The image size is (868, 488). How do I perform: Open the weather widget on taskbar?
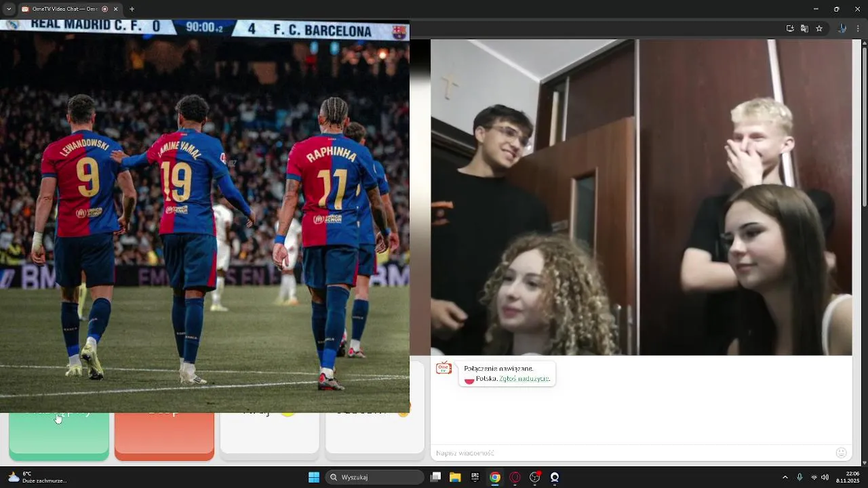point(37,477)
